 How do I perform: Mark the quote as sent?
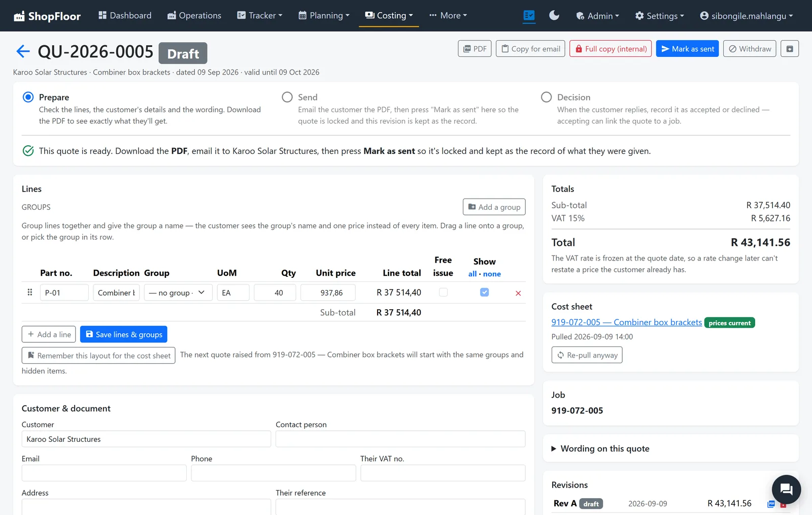[687, 49]
